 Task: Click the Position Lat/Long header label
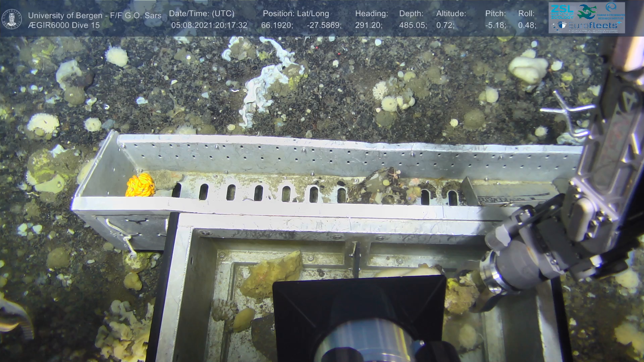(x=296, y=13)
